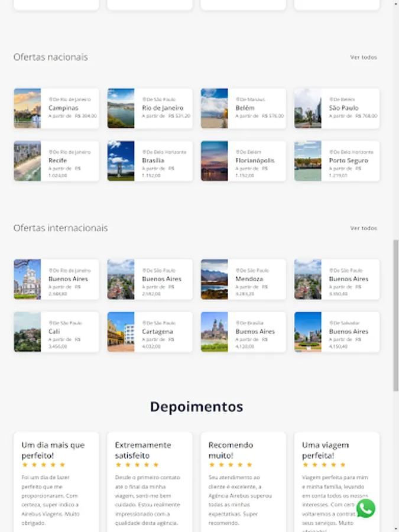
Task: Click the 'De Salvador' origin label
Action: coord(346,323)
